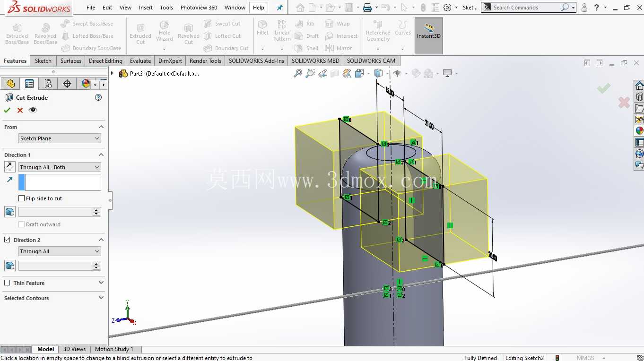Click Direction 2 draft angle field

[56, 266]
